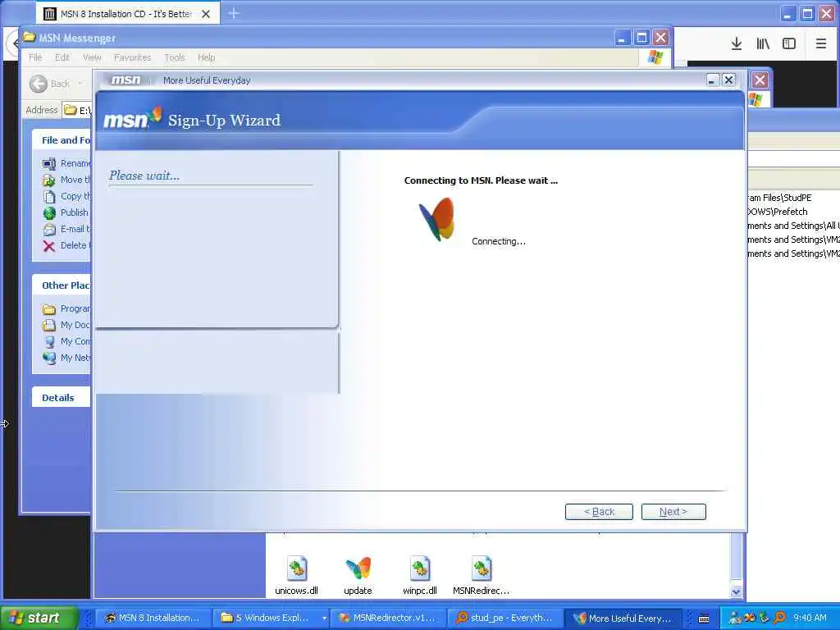Image resolution: width=840 pixels, height=630 pixels.
Task: Minimize the More Useful Everyday window
Action: [711, 80]
